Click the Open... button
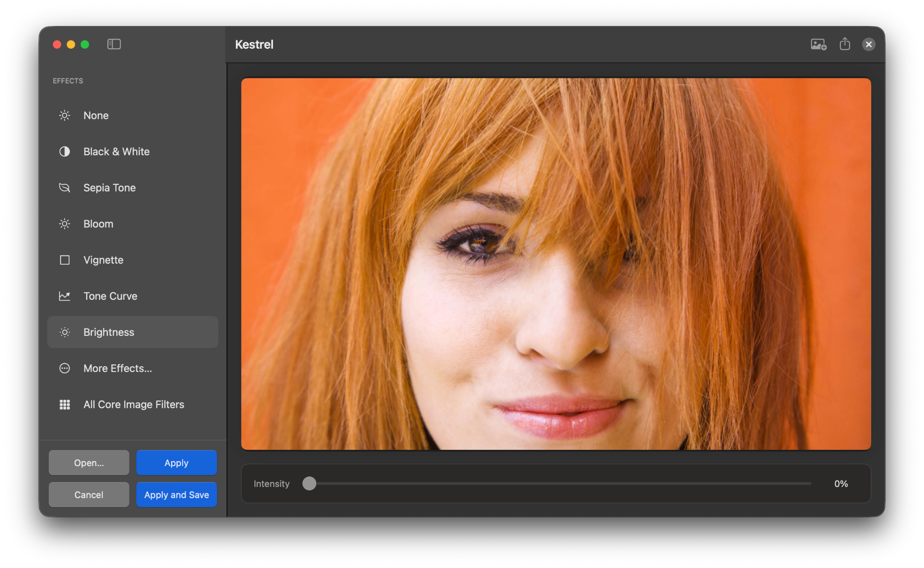Viewport: 924px width, 568px height. [89, 463]
